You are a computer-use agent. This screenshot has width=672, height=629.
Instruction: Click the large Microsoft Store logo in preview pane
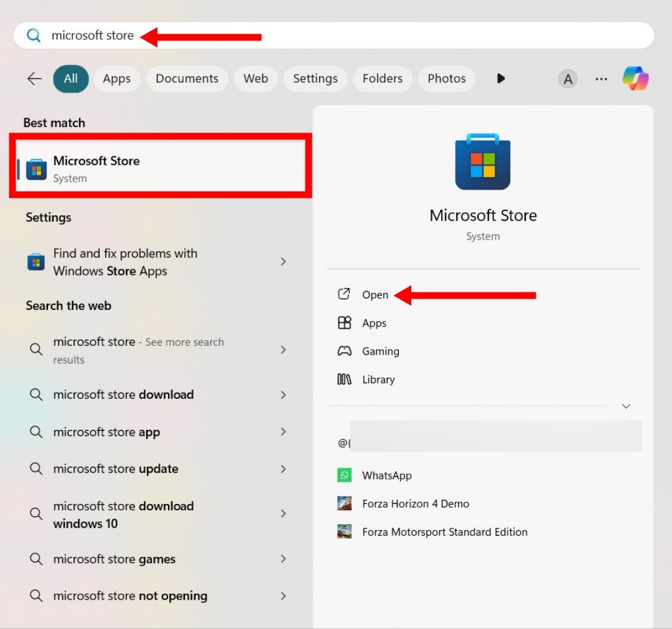click(483, 162)
